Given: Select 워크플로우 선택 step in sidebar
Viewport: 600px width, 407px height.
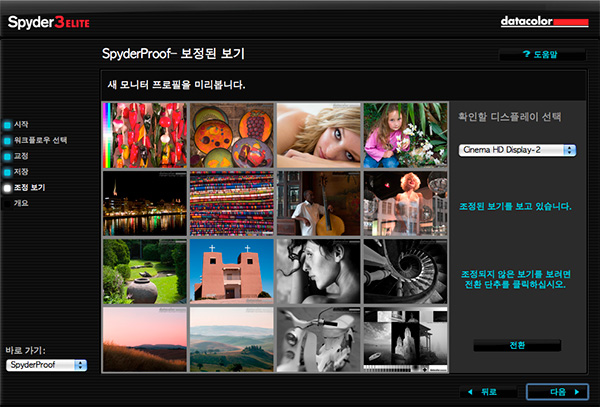Looking at the screenshot, I should coord(40,140).
